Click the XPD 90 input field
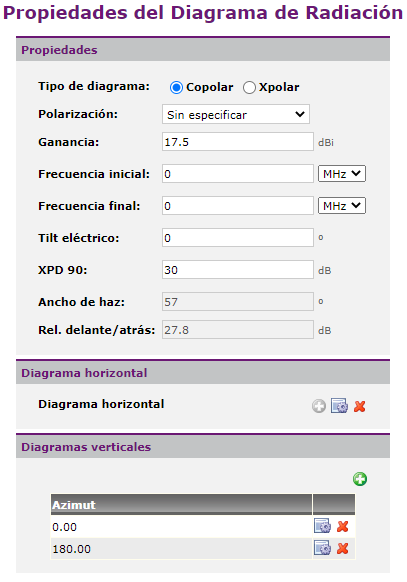The image size is (407, 582). pos(238,269)
